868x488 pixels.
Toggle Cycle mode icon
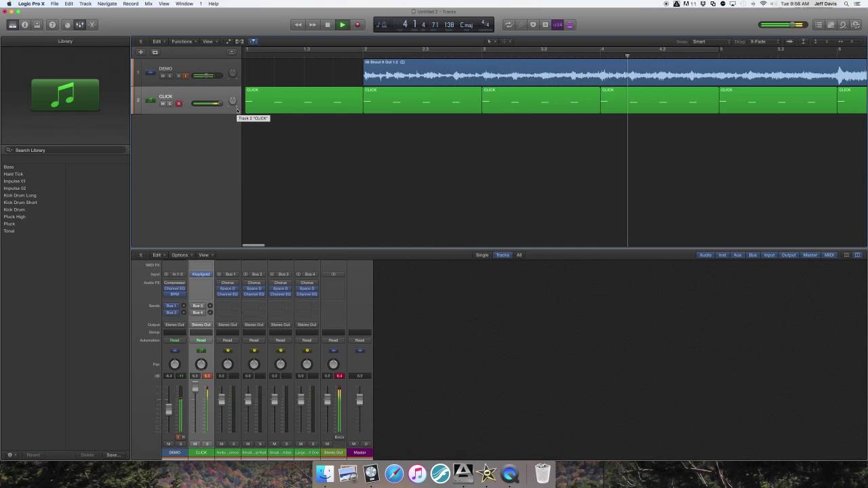508,25
